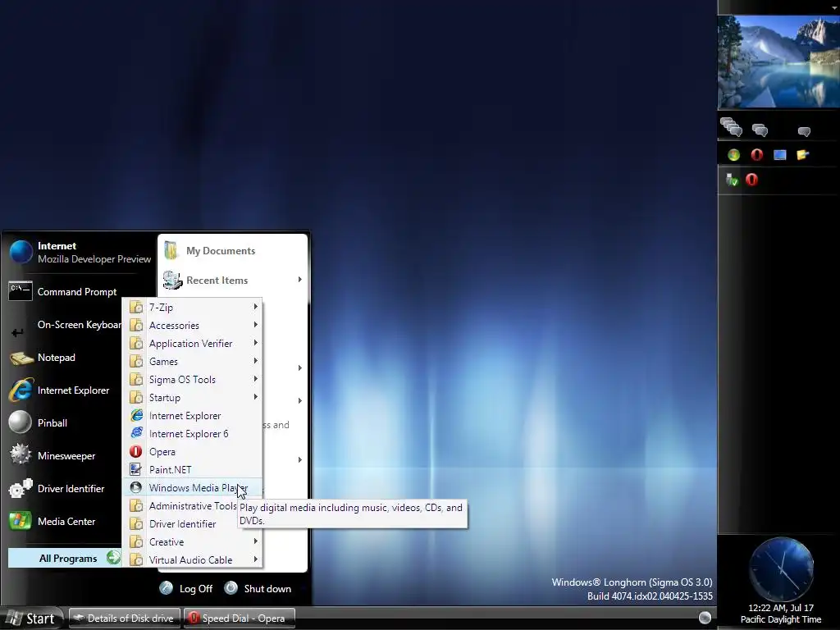Click the Shut down button
840x630 pixels.
258,588
